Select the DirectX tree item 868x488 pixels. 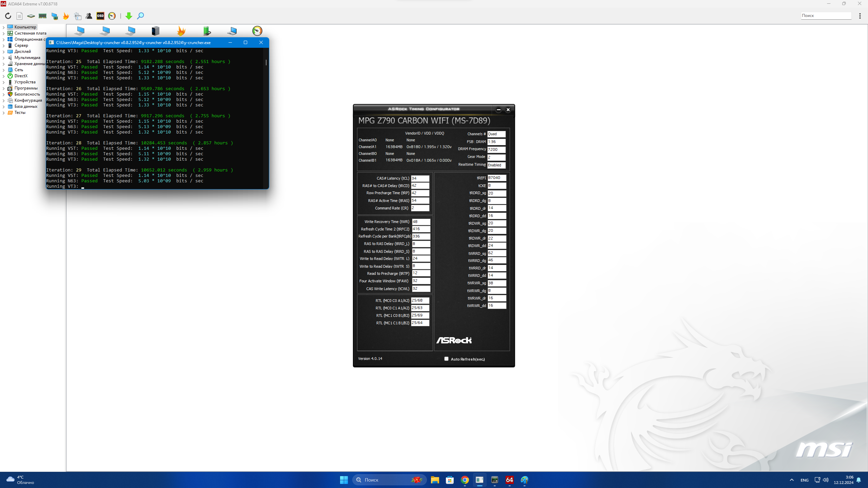click(x=21, y=76)
